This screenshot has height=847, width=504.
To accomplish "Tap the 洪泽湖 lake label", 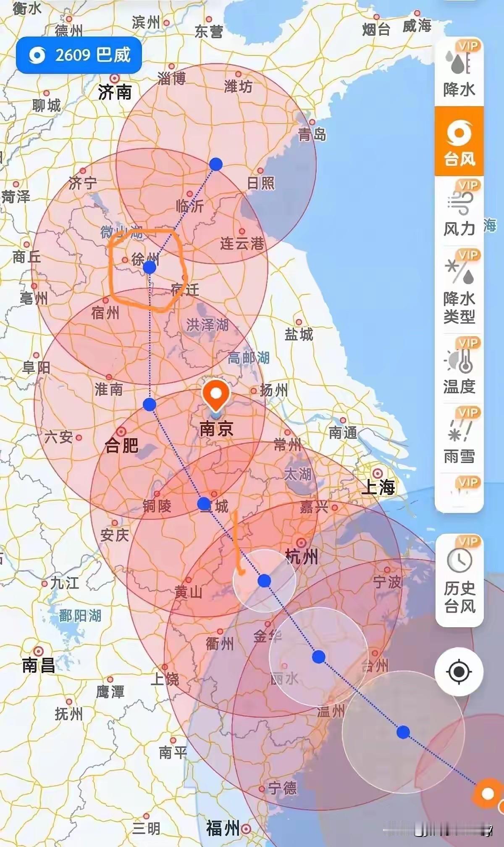I will (207, 324).
